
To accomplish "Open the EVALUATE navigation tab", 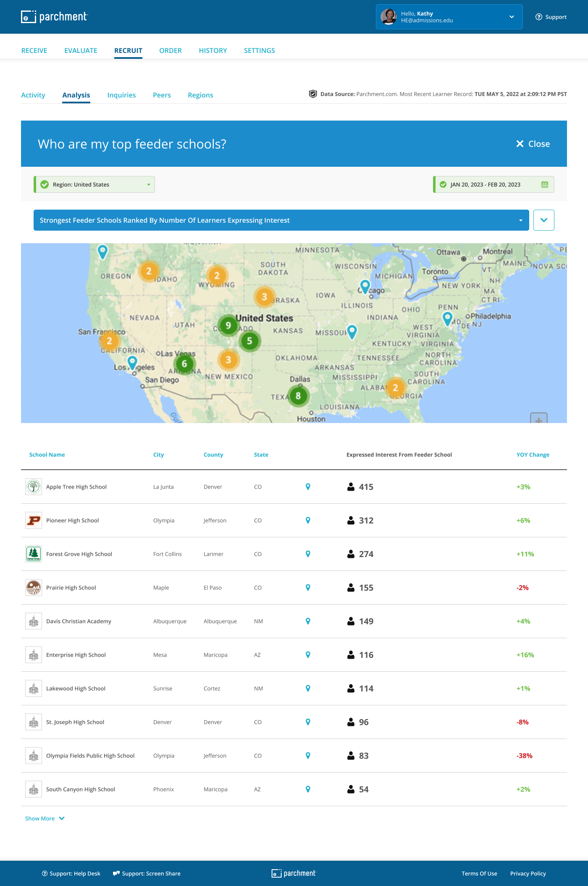I will pyautogui.click(x=81, y=50).
